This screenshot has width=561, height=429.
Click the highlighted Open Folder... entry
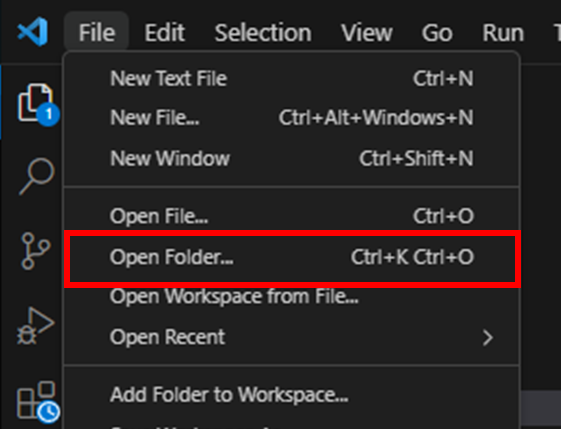[292, 257]
